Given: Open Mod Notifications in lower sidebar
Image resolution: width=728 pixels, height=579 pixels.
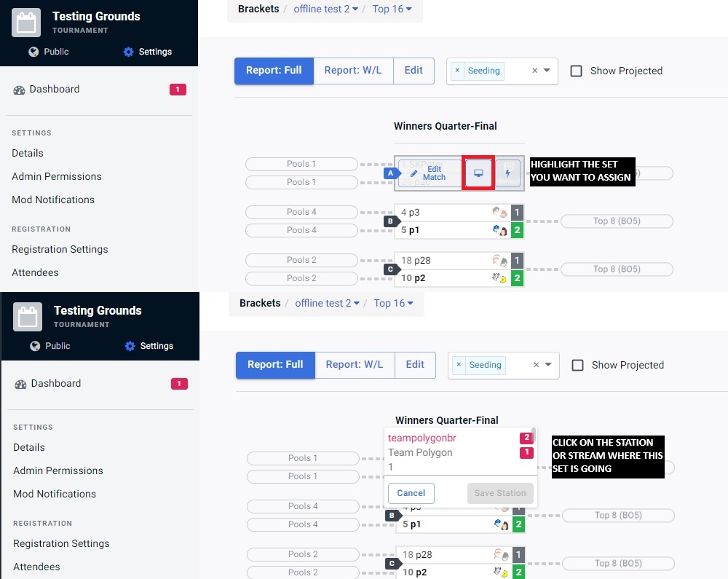Looking at the screenshot, I should pos(55,494).
